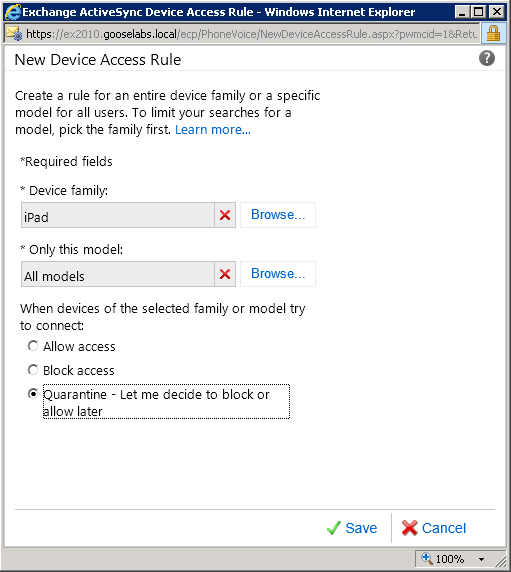The height and width of the screenshot is (572, 511).
Task: Select the Block access option
Action: pyautogui.click(x=33, y=370)
